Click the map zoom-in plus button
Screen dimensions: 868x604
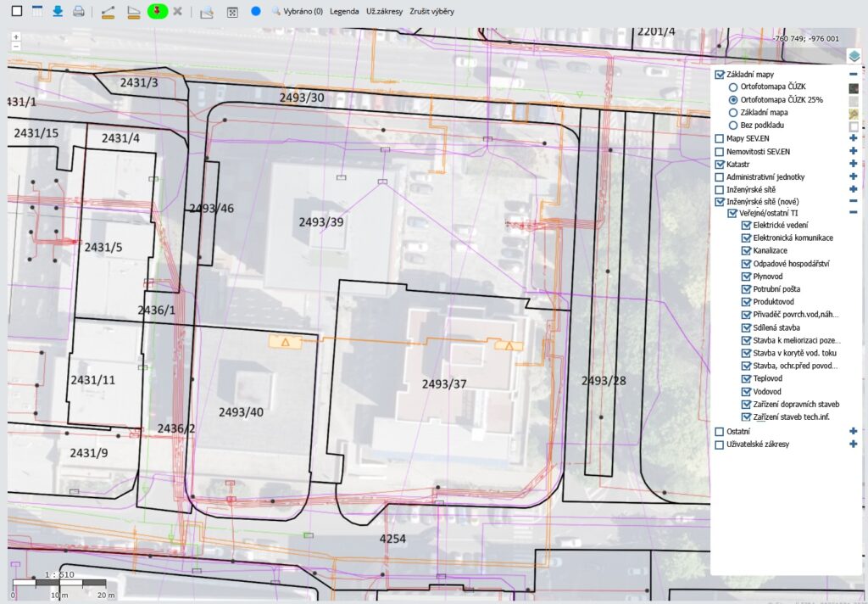point(16,37)
